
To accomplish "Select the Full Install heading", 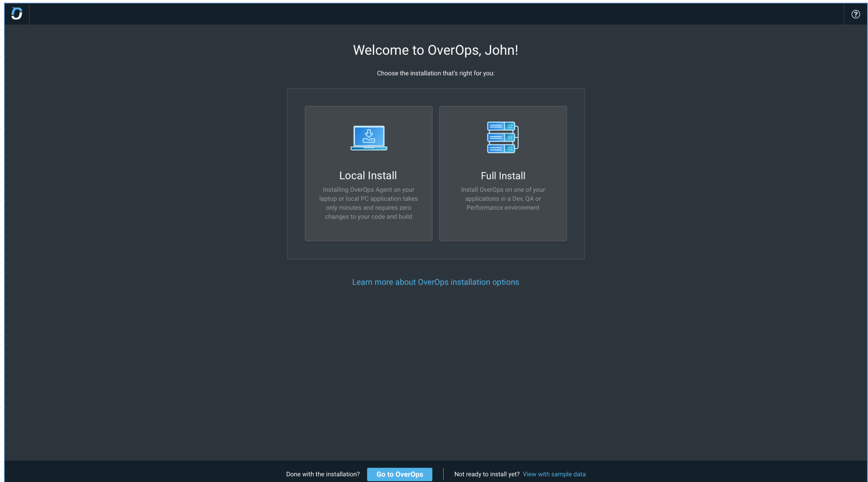I will 503,176.
